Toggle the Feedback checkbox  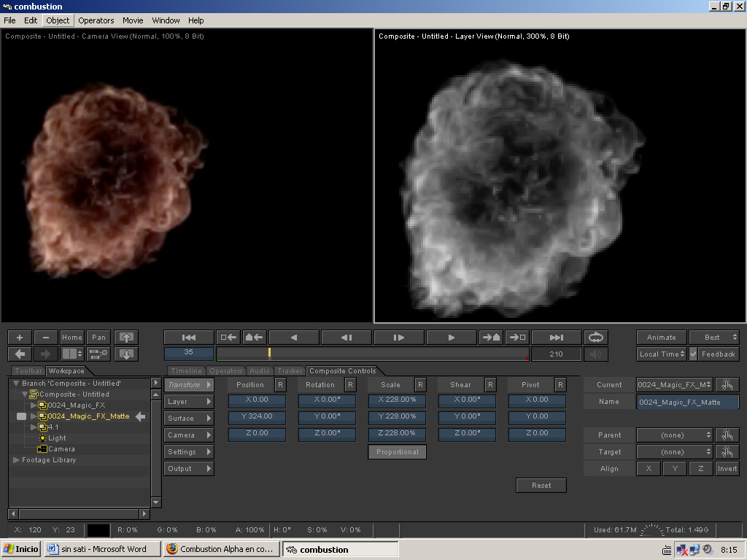click(x=694, y=354)
